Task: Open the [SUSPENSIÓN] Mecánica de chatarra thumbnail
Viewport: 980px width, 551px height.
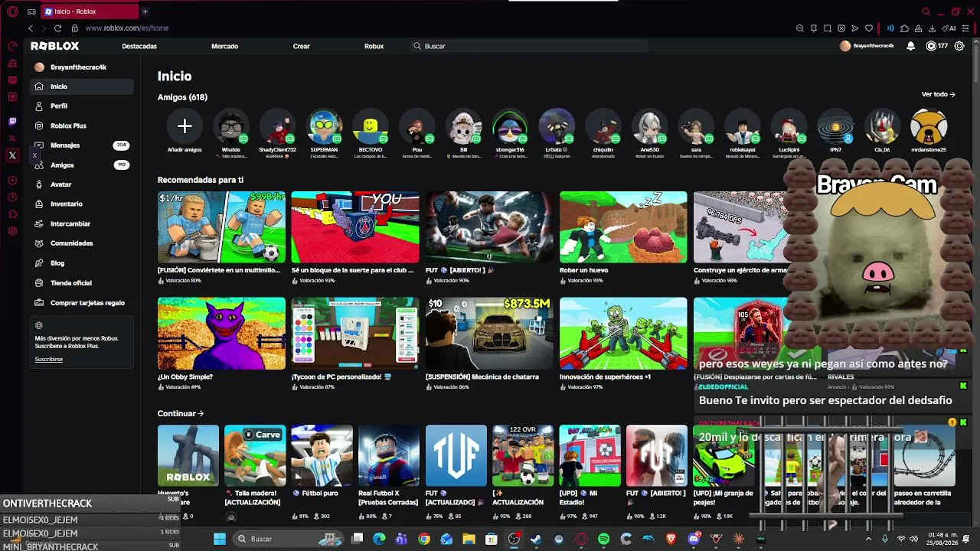Action: coord(489,334)
